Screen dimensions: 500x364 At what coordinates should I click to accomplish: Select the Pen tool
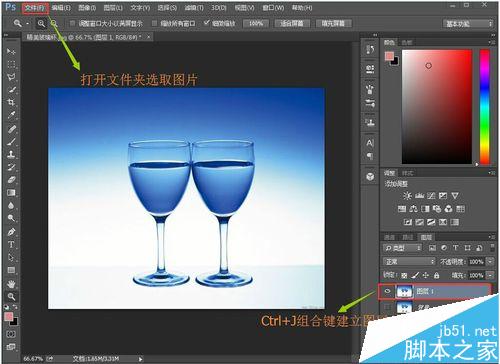tap(11, 231)
